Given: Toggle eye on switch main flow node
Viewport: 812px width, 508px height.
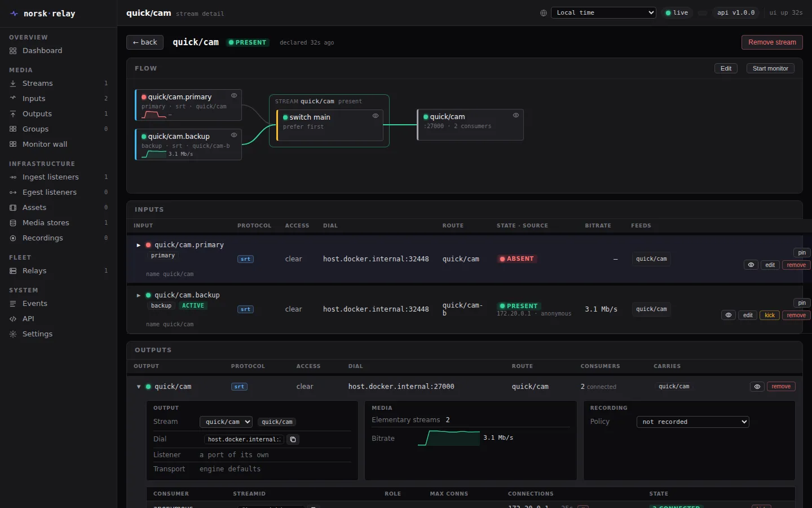Looking at the screenshot, I should pos(376,116).
